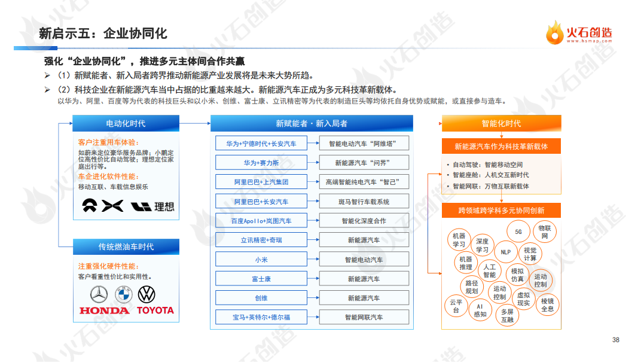Click the slide title 新启示五：企业协同化
644x362 pixels.
(x=103, y=34)
